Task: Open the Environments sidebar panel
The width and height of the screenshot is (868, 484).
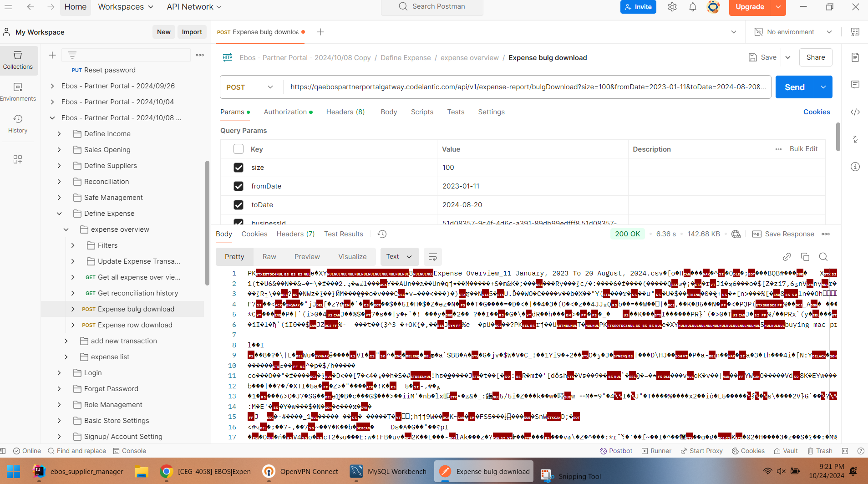Action: coord(18,92)
